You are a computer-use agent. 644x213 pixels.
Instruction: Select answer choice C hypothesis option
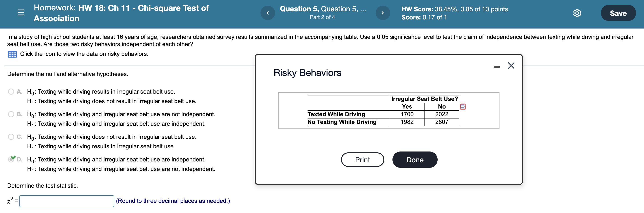pos(11,137)
